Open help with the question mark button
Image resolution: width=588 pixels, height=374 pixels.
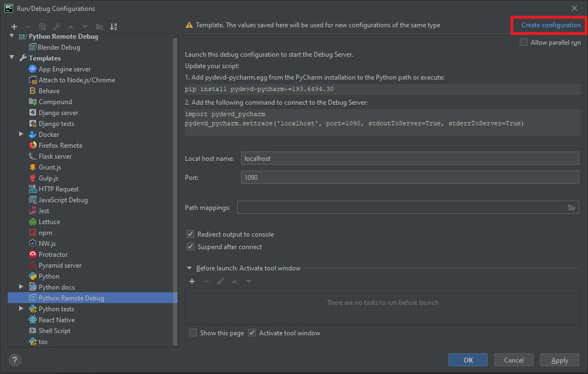click(14, 360)
